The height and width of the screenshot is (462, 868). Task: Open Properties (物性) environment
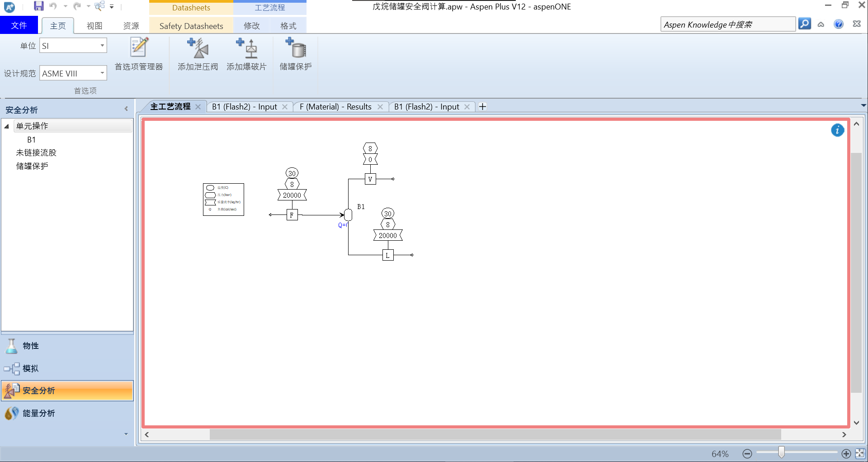67,346
